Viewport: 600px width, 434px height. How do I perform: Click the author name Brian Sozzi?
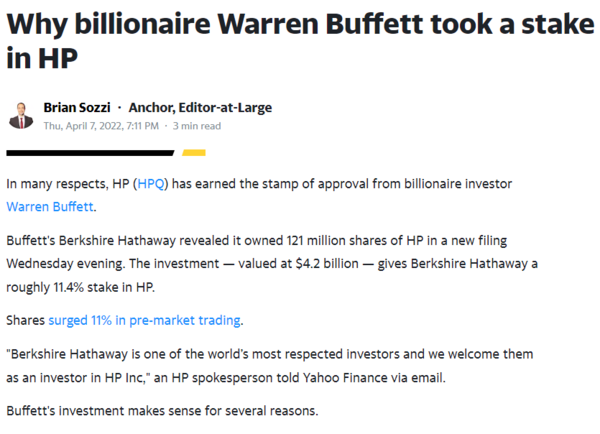tap(77, 108)
